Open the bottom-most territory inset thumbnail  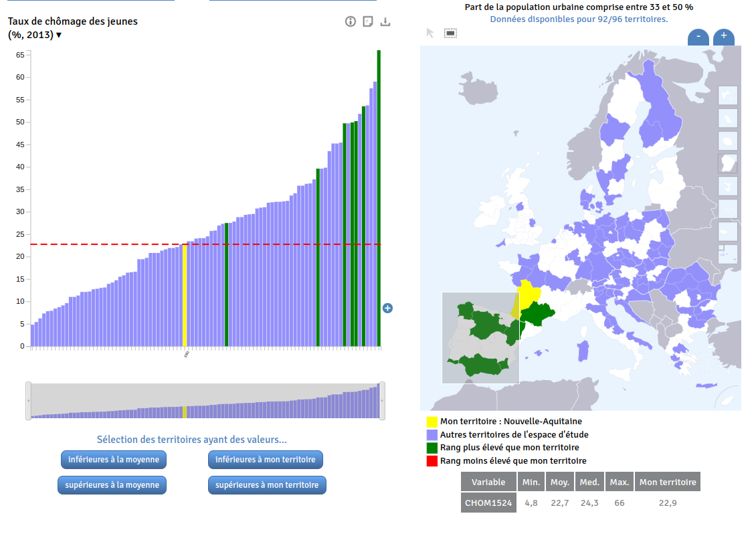click(x=727, y=254)
